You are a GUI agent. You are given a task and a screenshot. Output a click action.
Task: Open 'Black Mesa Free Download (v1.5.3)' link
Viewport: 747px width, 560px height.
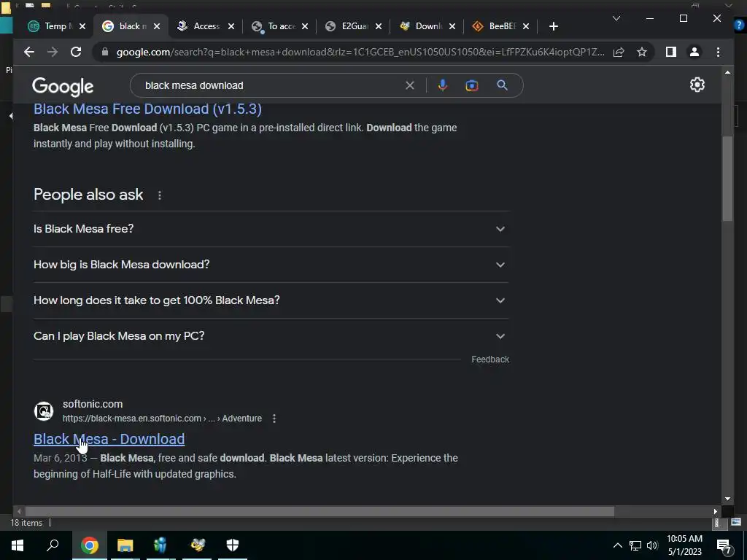click(147, 109)
